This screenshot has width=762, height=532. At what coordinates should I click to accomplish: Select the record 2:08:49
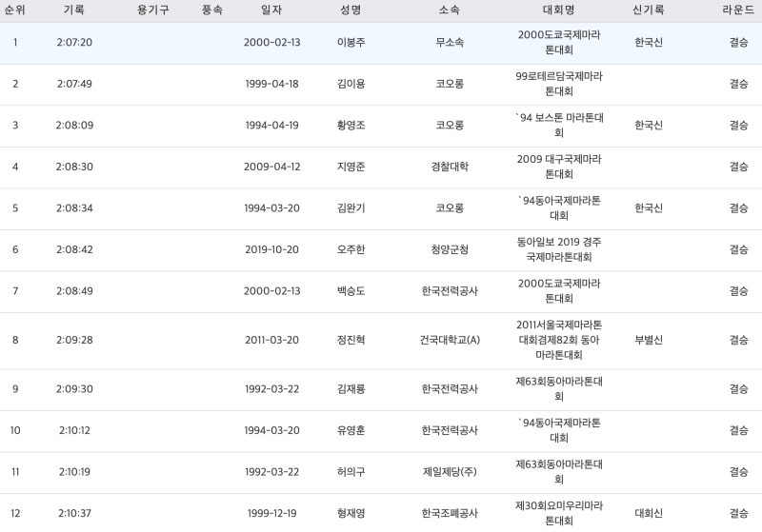pos(74,291)
